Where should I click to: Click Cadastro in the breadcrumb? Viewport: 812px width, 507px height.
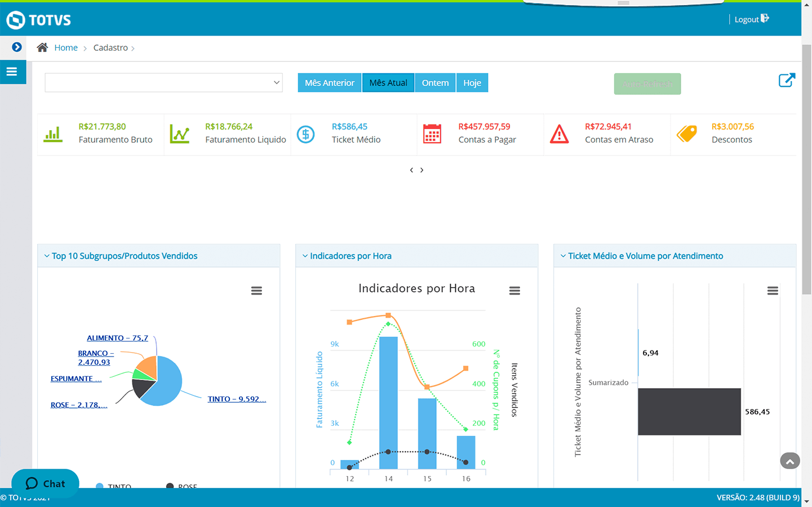tap(110, 48)
